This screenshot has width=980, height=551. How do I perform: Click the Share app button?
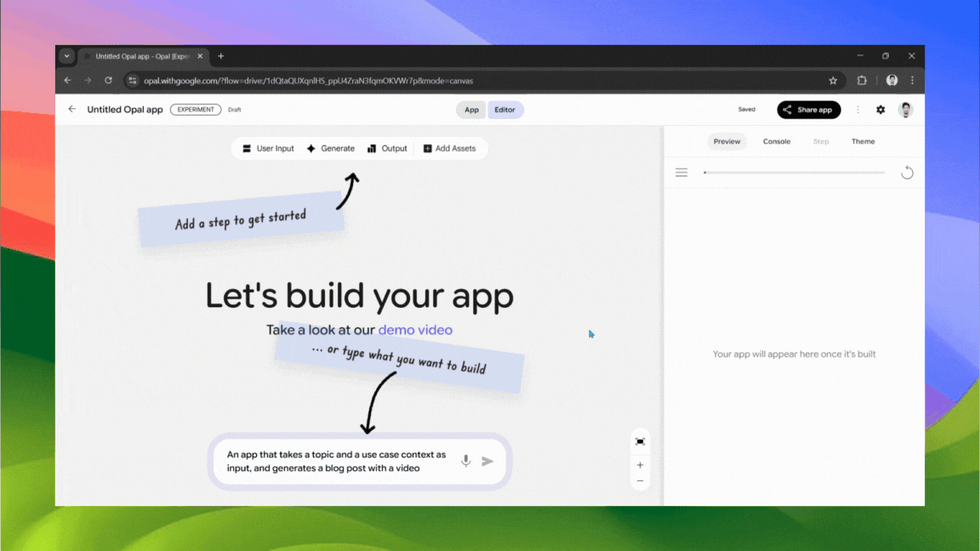[x=808, y=110]
